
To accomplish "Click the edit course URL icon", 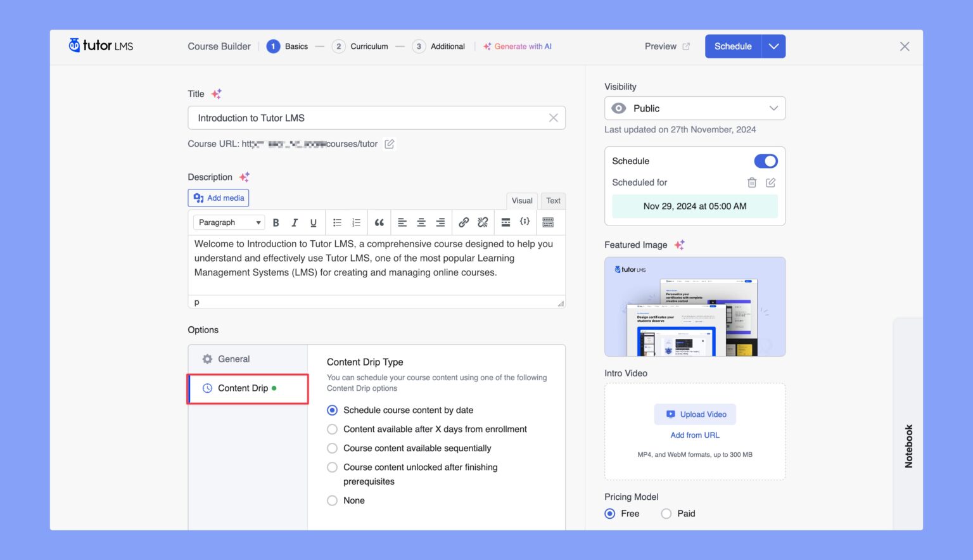I will tap(390, 144).
